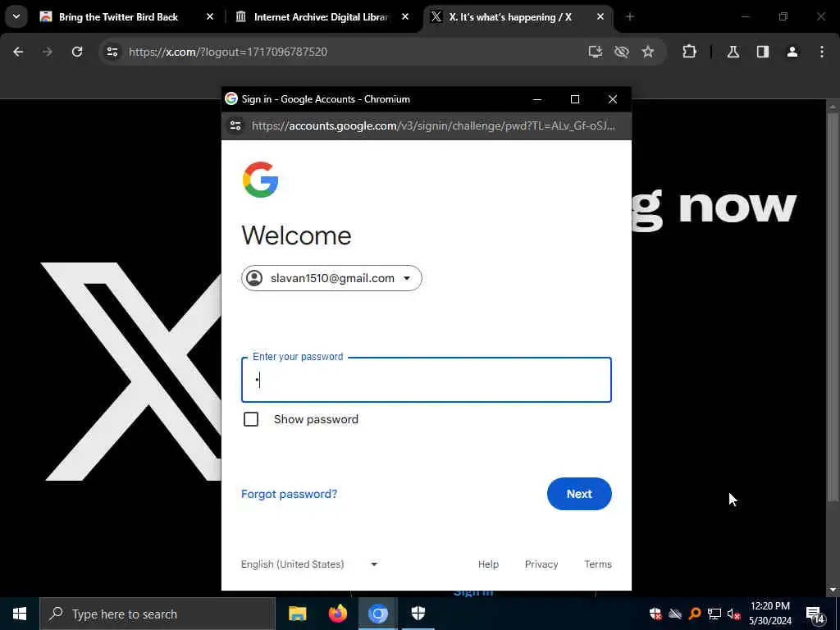Open the notification center with 14 badge
Viewport: 840px width, 630px height.
pos(815,614)
